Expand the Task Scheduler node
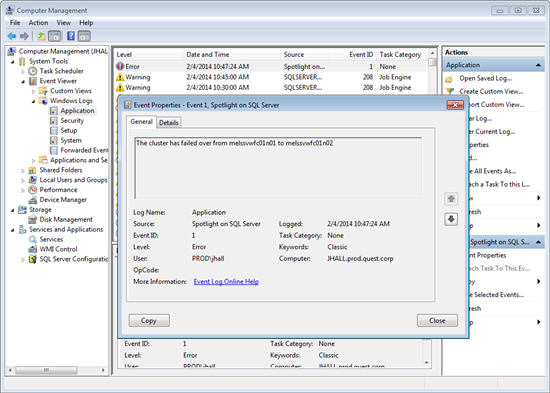This screenshot has width=550, height=393. pyautogui.click(x=23, y=71)
